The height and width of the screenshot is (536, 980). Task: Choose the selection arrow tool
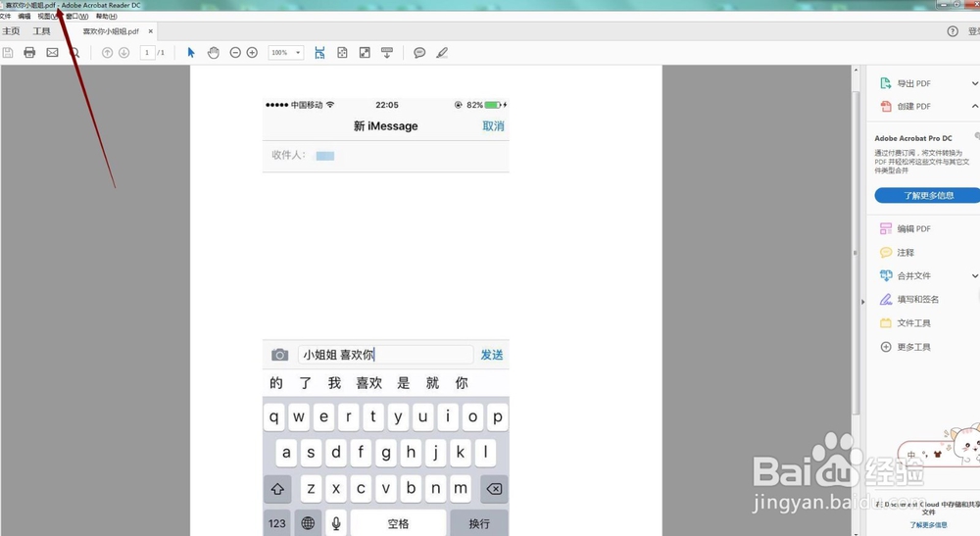[191, 53]
